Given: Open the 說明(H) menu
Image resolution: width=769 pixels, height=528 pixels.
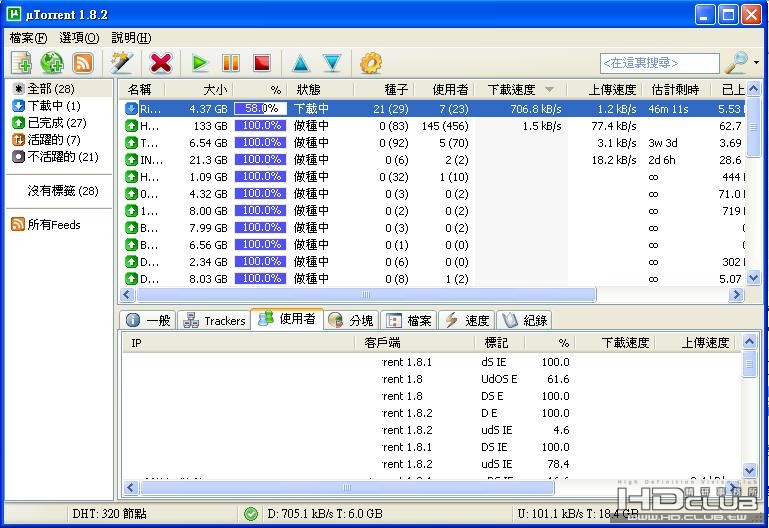Looking at the screenshot, I should coord(131,38).
